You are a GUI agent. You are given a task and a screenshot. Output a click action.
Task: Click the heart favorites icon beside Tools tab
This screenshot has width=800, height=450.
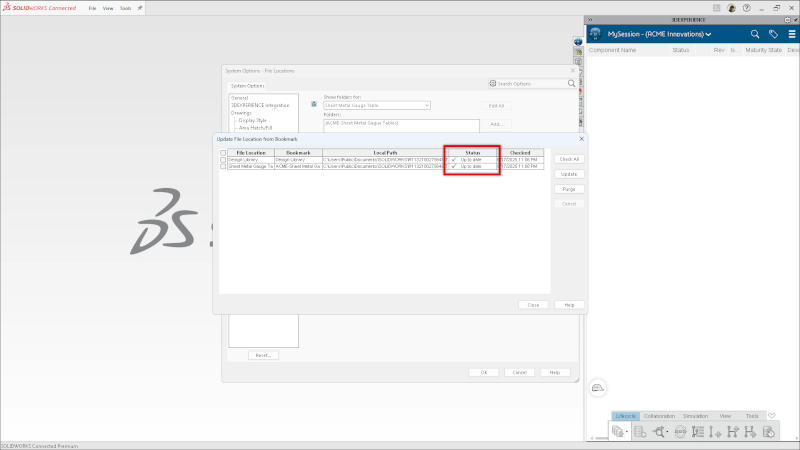pyautogui.click(x=771, y=416)
